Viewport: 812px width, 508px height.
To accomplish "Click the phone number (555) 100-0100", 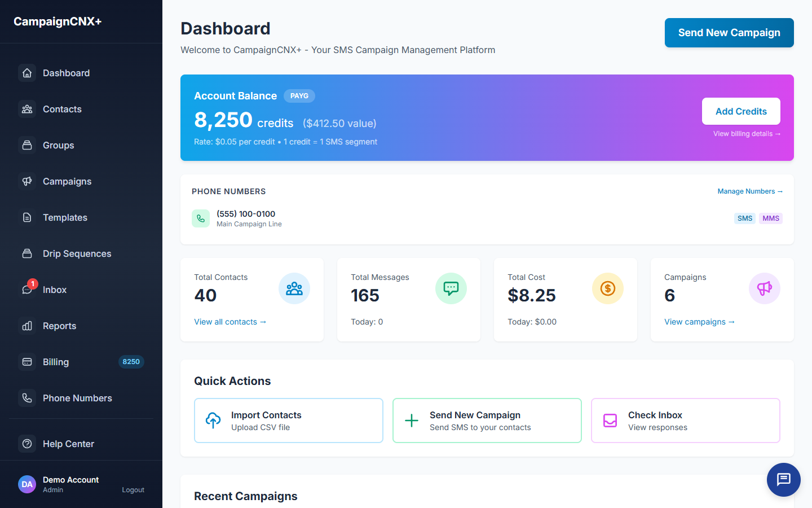I will (246, 214).
